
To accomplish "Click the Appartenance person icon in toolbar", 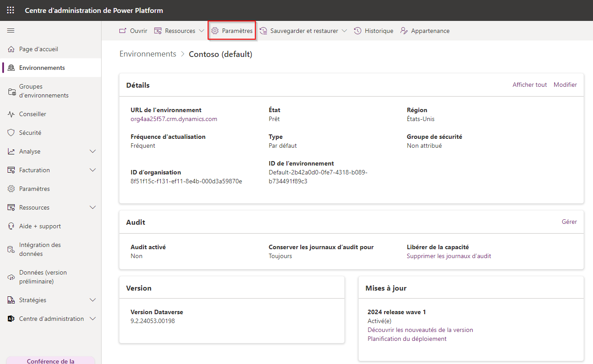I will (x=404, y=31).
